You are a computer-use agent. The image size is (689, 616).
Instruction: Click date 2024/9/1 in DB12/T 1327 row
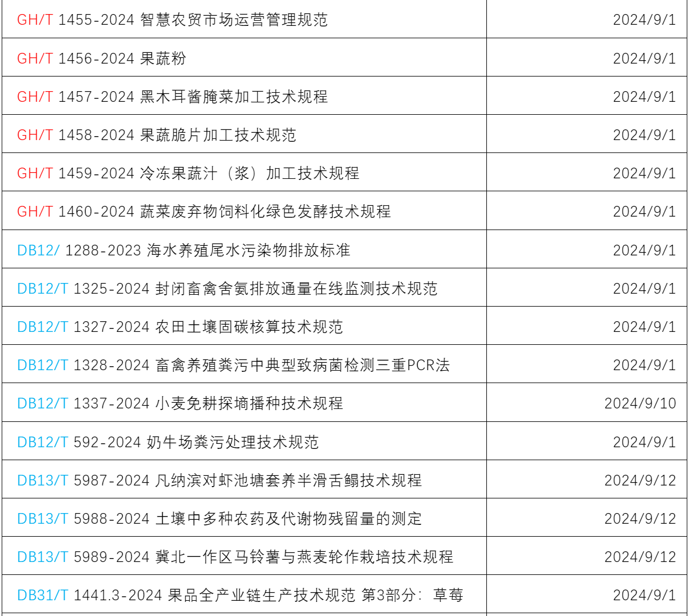tap(645, 327)
